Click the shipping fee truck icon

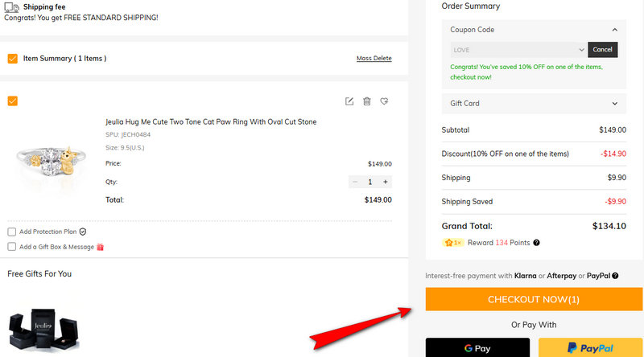click(x=11, y=7)
